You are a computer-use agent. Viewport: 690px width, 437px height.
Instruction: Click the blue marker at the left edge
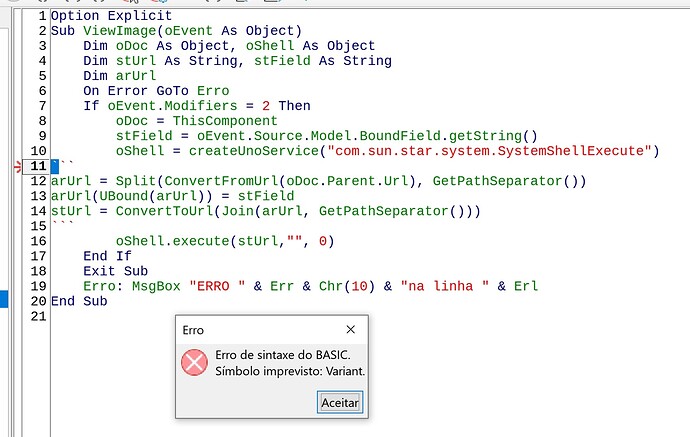[x=4, y=299]
